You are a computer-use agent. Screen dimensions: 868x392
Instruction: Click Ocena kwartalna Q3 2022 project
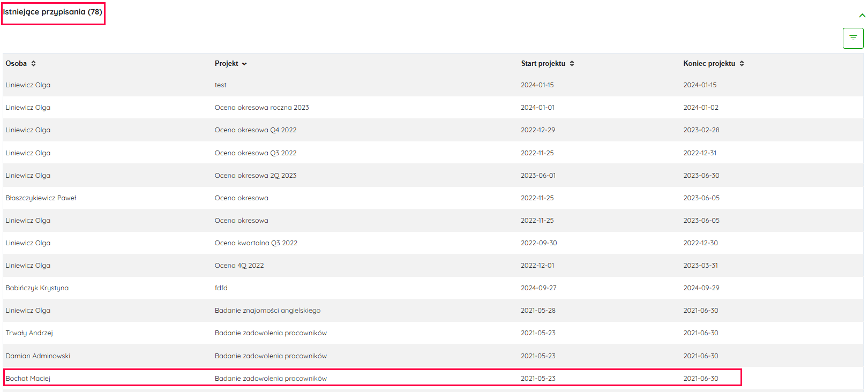[256, 243]
